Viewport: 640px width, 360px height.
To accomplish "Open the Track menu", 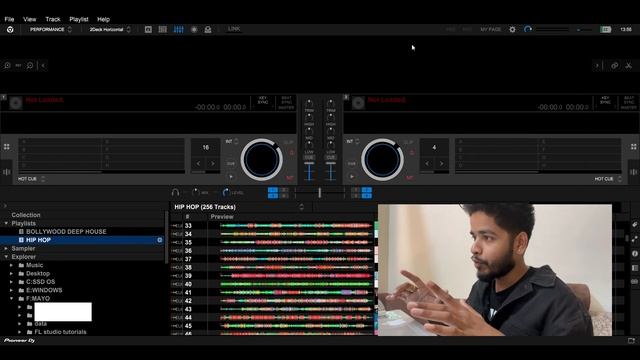I will click(53, 19).
